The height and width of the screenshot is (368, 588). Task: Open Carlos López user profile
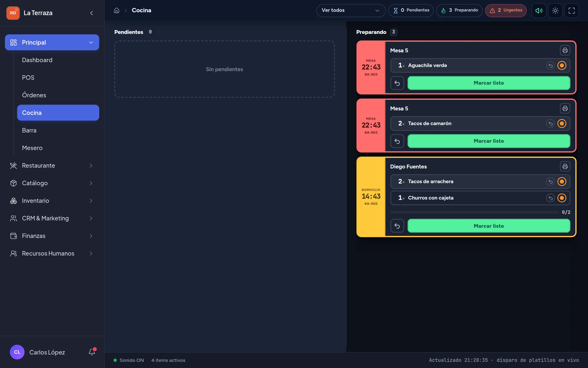(x=38, y=352)
